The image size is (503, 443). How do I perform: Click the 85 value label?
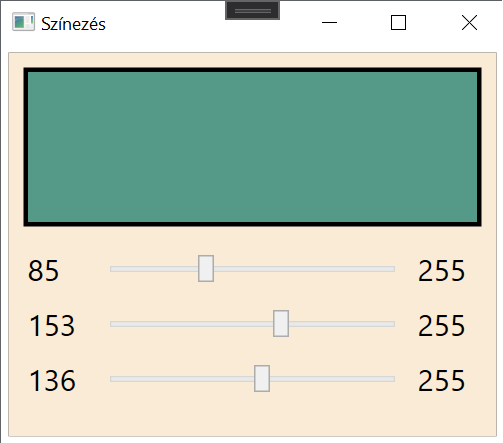click(44, 270)
